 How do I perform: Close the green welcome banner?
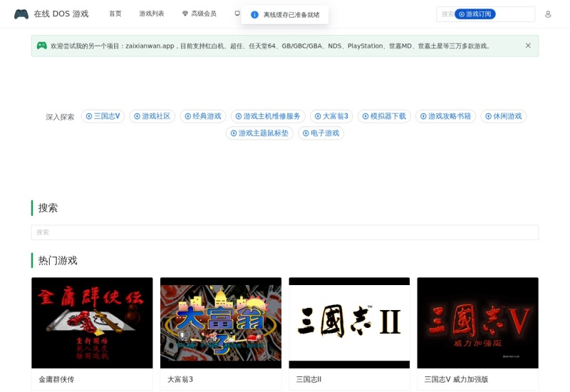coord(528,46)
